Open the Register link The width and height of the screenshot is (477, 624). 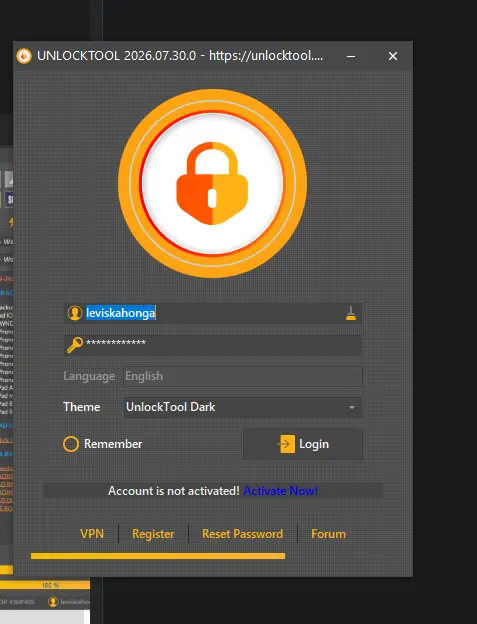coord(153,534)
